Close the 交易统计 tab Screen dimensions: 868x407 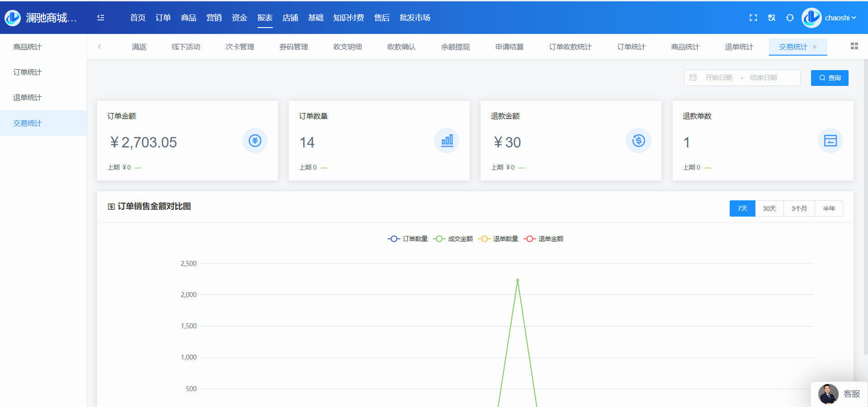click(815, 47)
